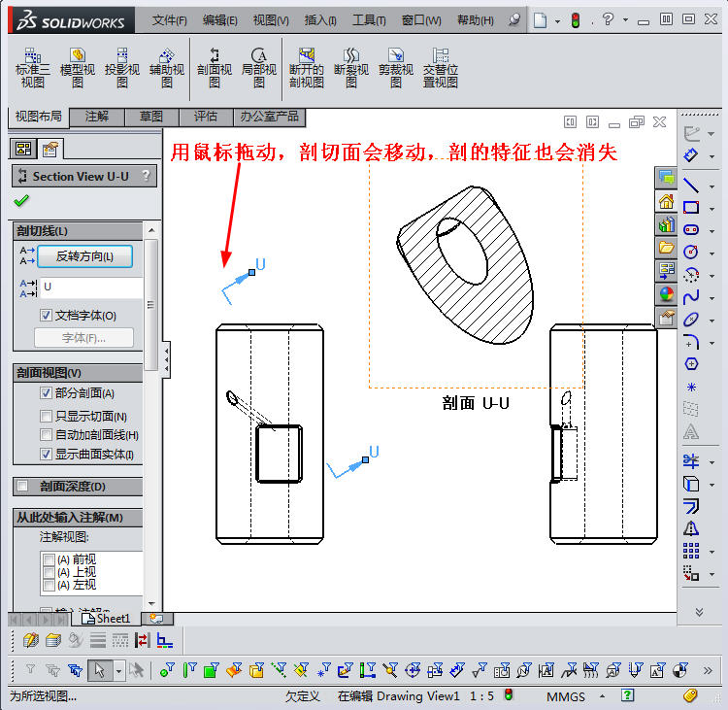
Task: Switch to the 注解 tab
Action: [x=97, y=117]
